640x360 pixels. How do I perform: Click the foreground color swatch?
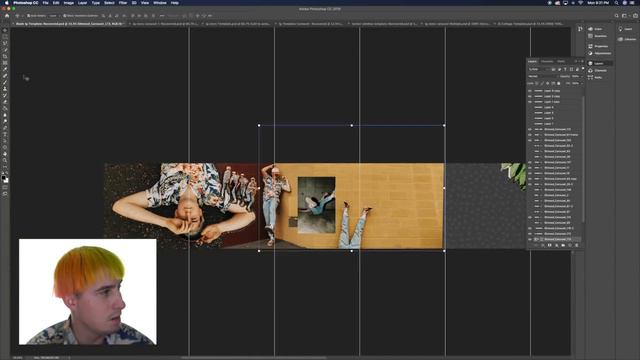pyautogui.click(x=4, y=178)
